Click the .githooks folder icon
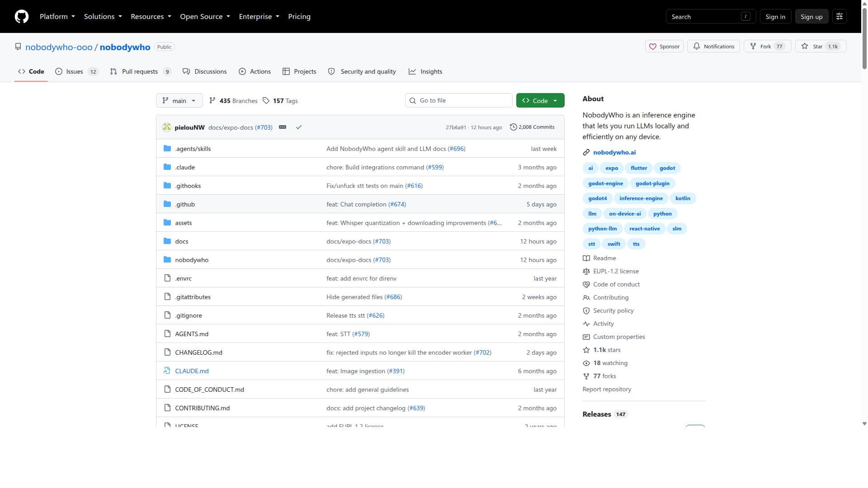The image size is (868, 488). click(167, 186)
